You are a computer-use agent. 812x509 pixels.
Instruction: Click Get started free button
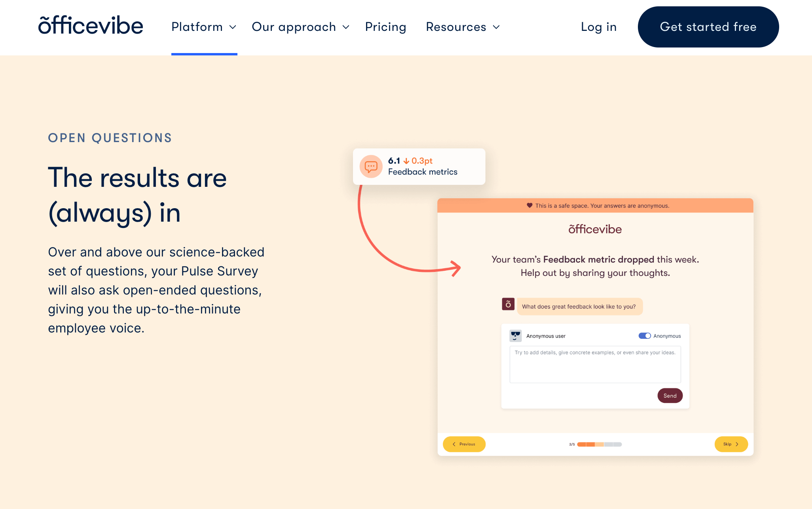click(708, 27)
